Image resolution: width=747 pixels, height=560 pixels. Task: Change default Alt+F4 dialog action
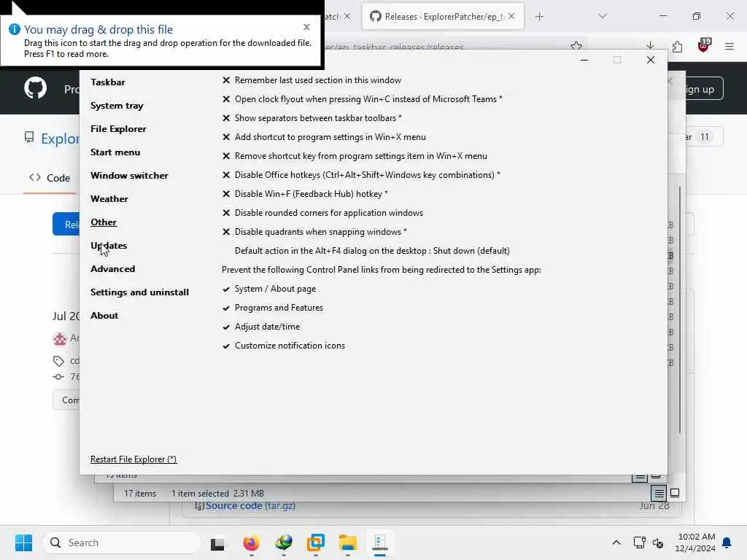pos(372,251)
